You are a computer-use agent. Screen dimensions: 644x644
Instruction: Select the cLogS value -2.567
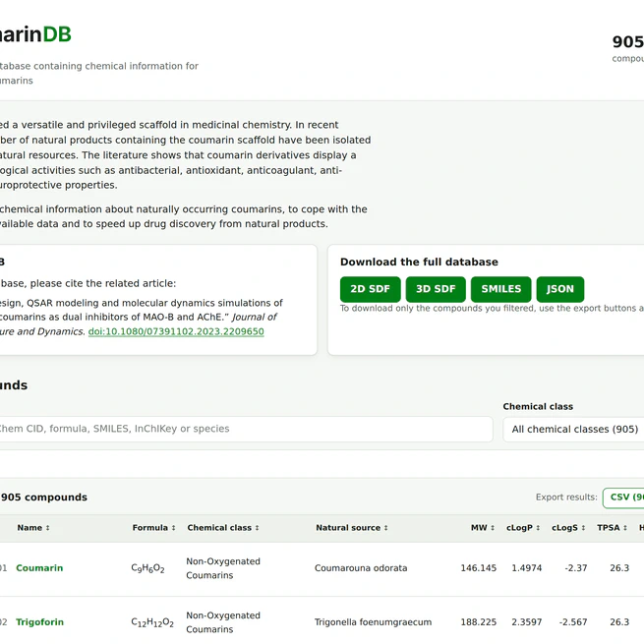click(572, 622)
